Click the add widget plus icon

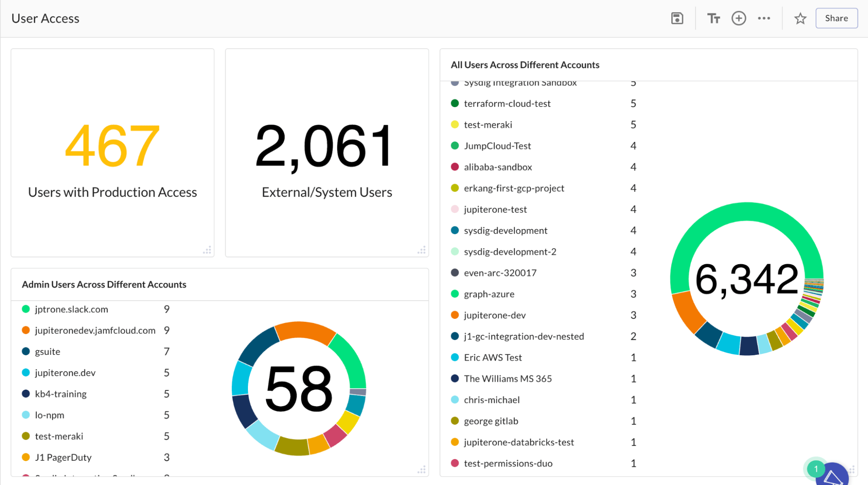(739, 18)
